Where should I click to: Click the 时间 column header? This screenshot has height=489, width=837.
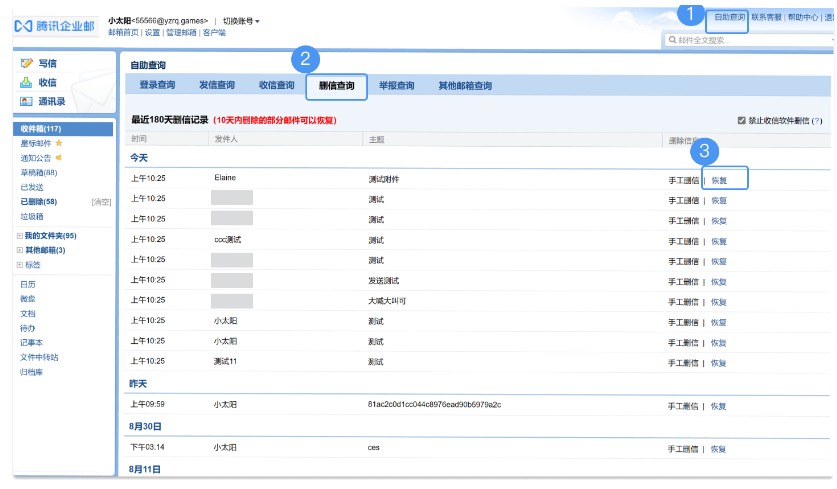click(x=139, y=139)
